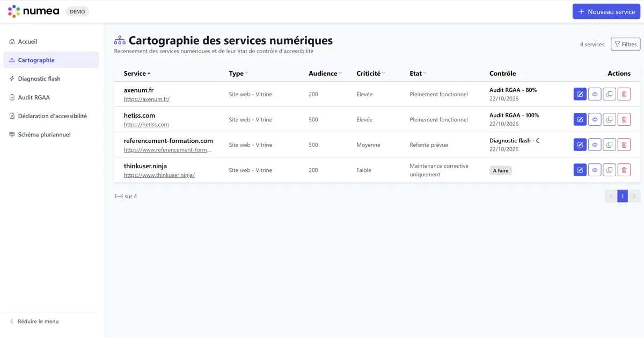
Task: Click the A faire status badge
Action: coord(501,170)
